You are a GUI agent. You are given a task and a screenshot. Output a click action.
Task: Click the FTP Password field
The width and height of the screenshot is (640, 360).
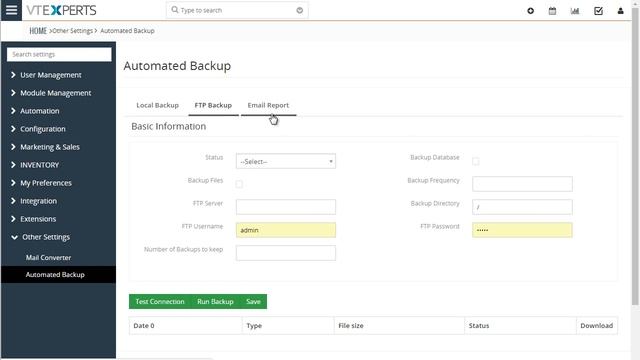click(x=522, y=230)
